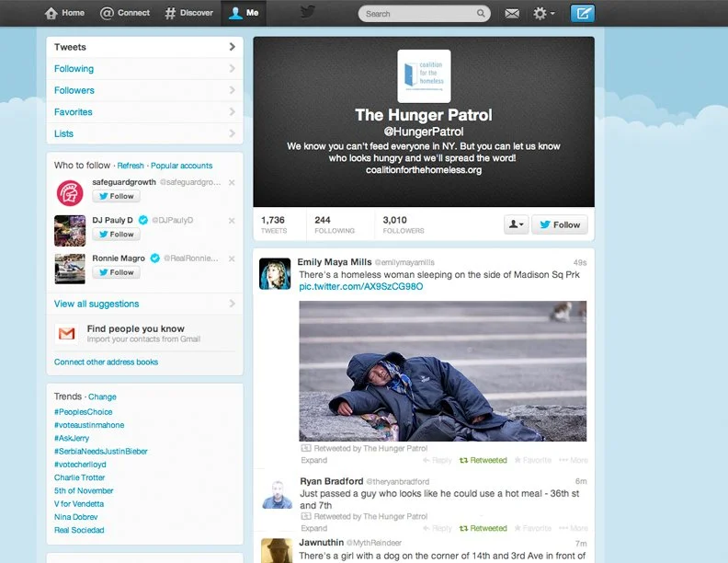Open pic.twitter.com/AX9SzCG98O link
Screen dimensions: 728x563
tap(360, 287)
